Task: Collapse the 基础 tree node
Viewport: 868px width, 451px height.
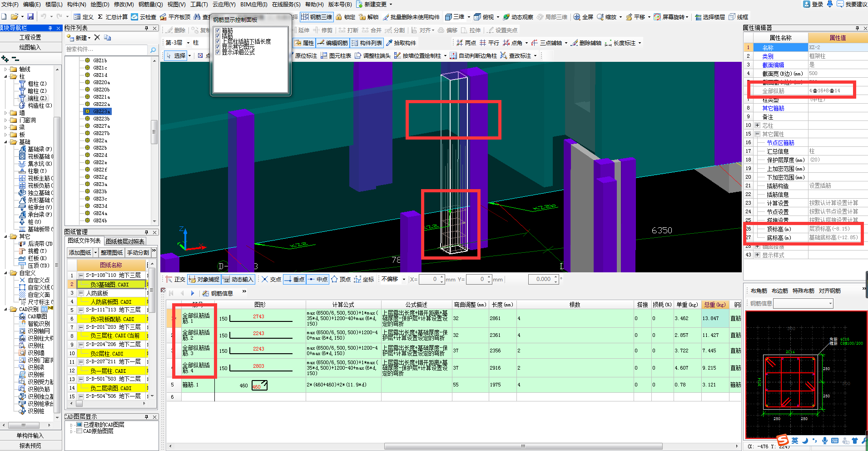Action: [x=6, y=142]
